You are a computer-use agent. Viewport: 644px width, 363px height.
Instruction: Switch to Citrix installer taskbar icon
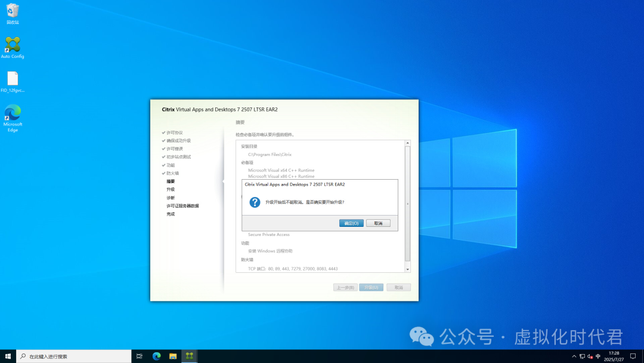pyautogui.click(x=190, y=356)
